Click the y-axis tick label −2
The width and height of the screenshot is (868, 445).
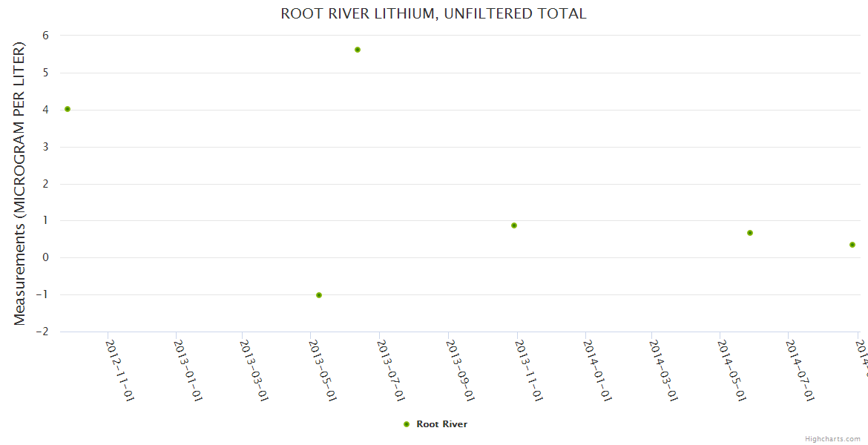tap(42, 332)
